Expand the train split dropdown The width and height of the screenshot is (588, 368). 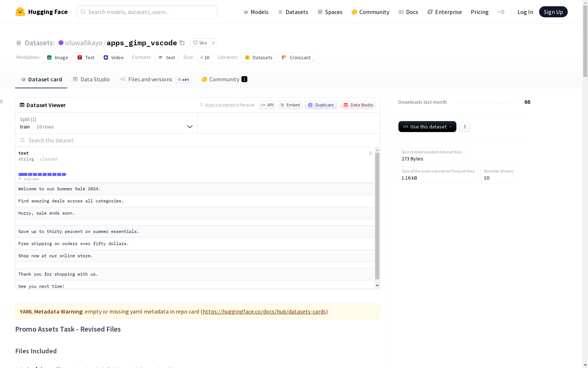[107, 123]
